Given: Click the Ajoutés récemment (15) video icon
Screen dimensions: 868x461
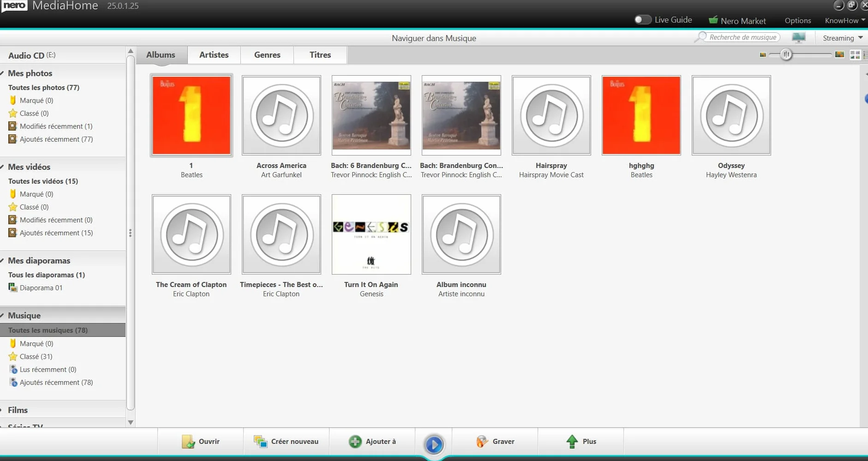Looking at the screenshot, I should (x=13, y=233).
